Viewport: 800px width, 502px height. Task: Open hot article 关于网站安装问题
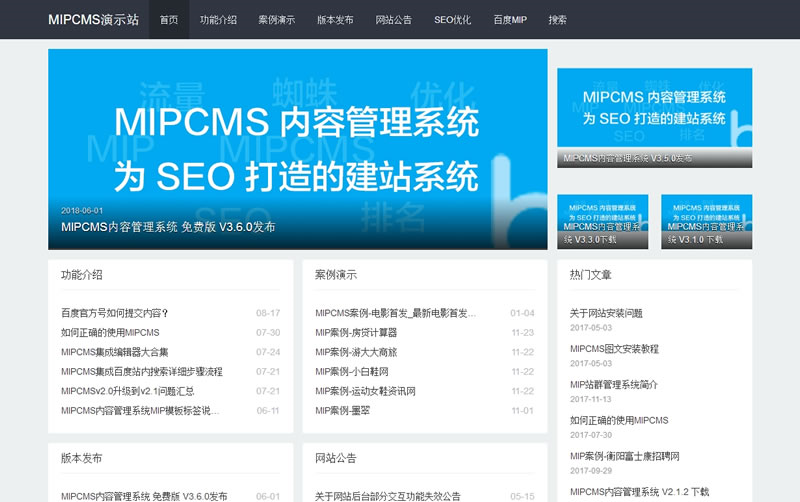click(x=606, y=313)
